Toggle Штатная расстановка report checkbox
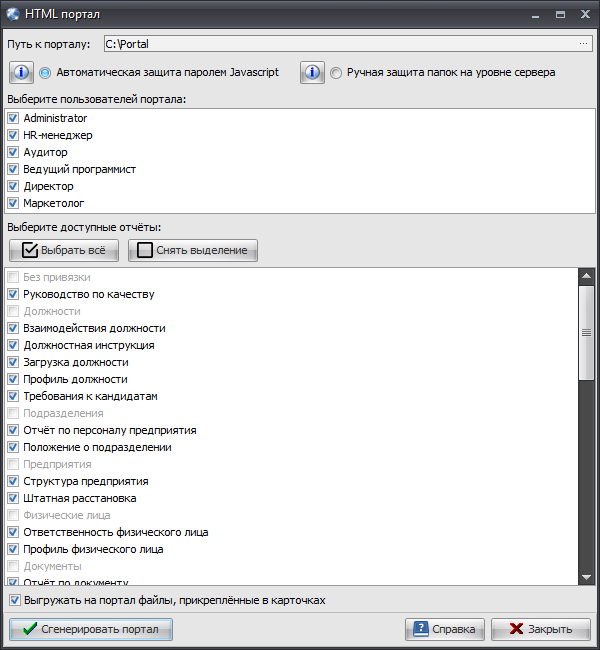600x650 pixels. tap(13, 498)
